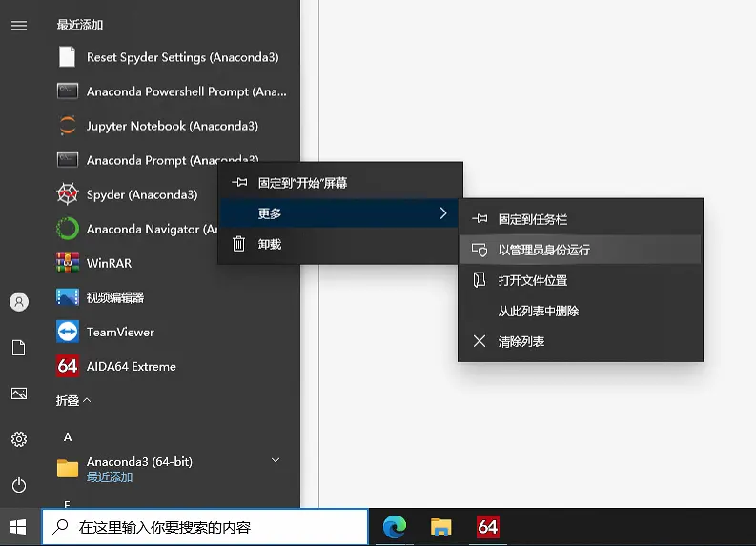Choose 打开文件位置 from submenu
The image size is (756, 546).
click(581, 280)
